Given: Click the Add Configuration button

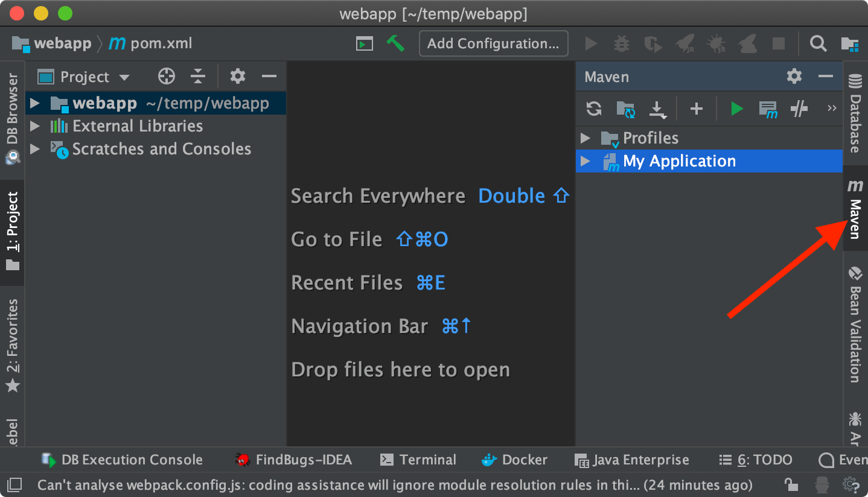Looking at the screenshot, I should (x=493, y=43).
